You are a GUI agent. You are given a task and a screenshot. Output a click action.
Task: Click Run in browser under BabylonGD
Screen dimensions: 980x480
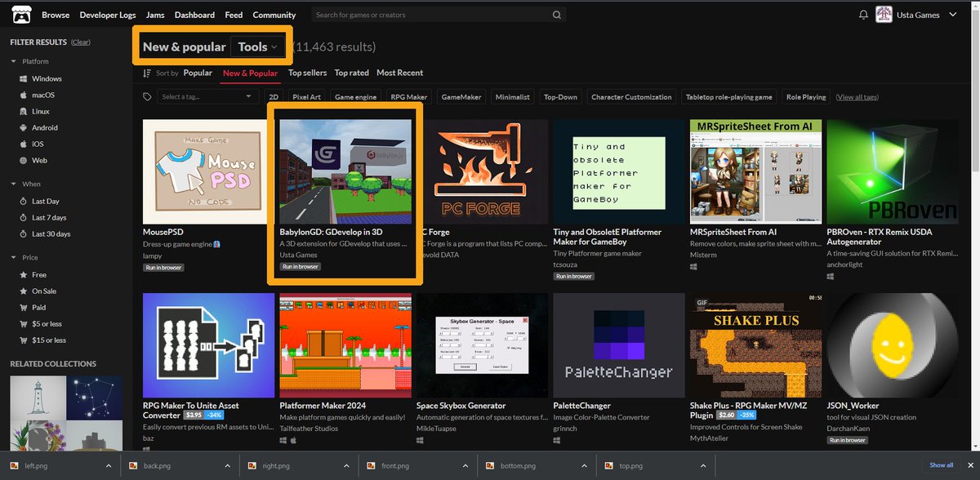(x=300, y=266)
